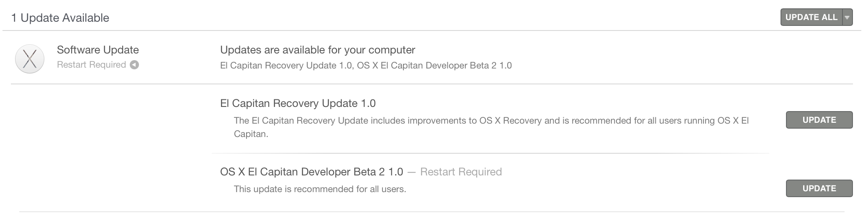The image size is (868, 213).
Task: Click the wrapped word 'Capitan.' in the description
Action: (x=251, y=134)
